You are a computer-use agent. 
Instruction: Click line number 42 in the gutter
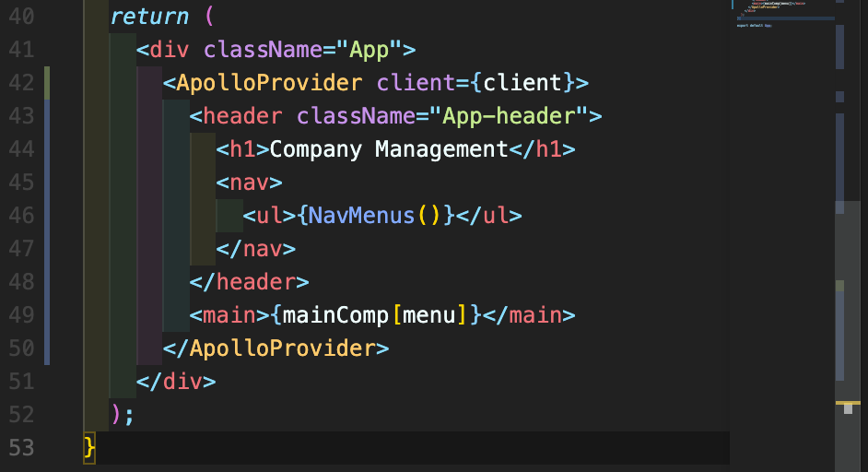tap(21, 83)
